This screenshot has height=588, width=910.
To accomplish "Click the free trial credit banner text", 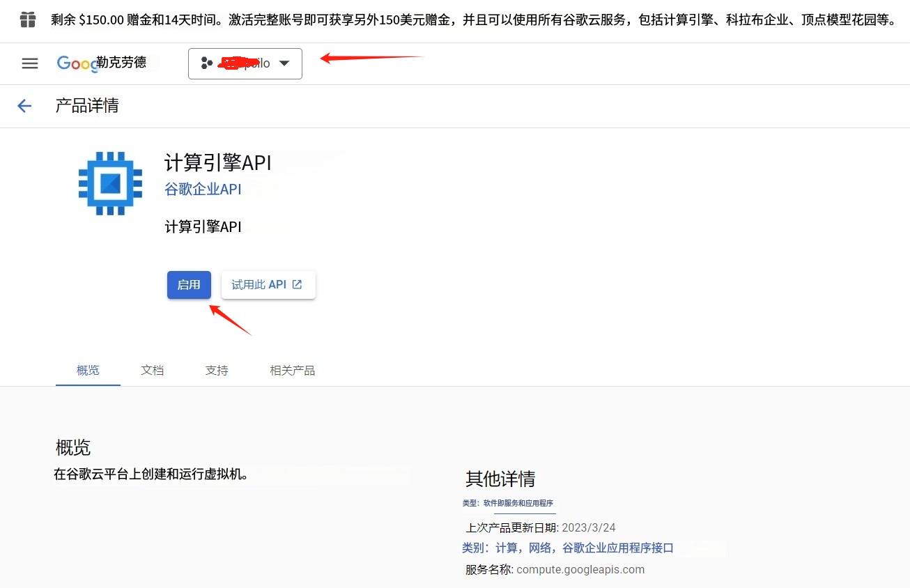I will click(474, 20).
